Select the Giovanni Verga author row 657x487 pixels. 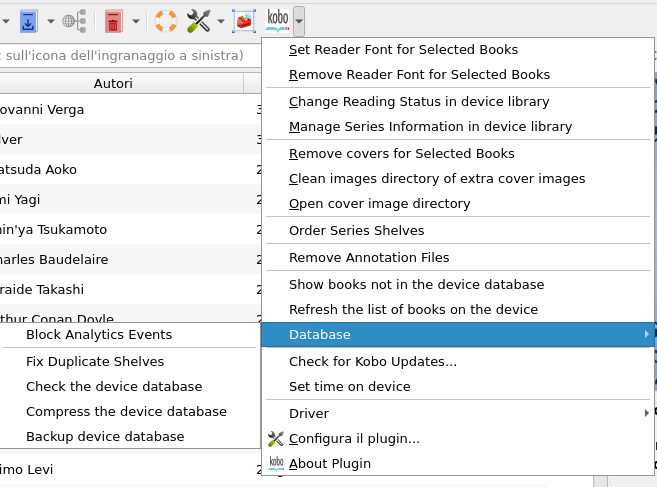point(130,109)
